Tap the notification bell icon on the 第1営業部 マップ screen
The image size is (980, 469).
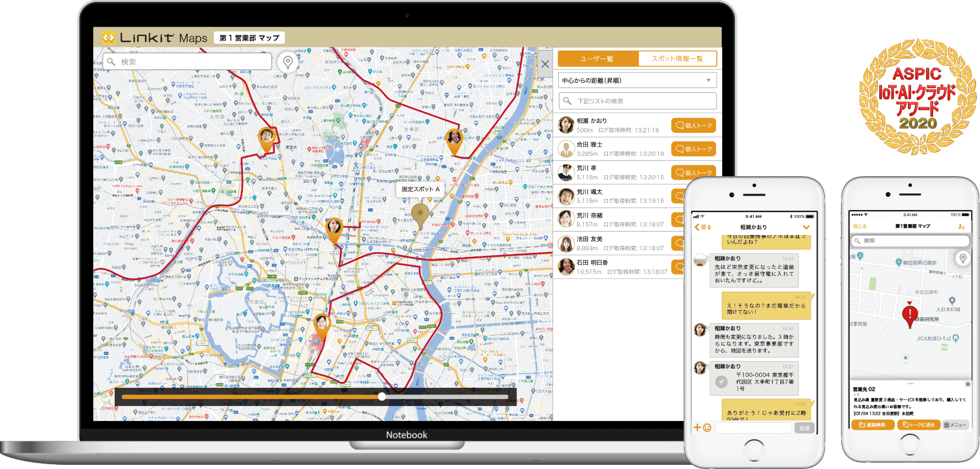pyautogui.click(x=961, y=227)
